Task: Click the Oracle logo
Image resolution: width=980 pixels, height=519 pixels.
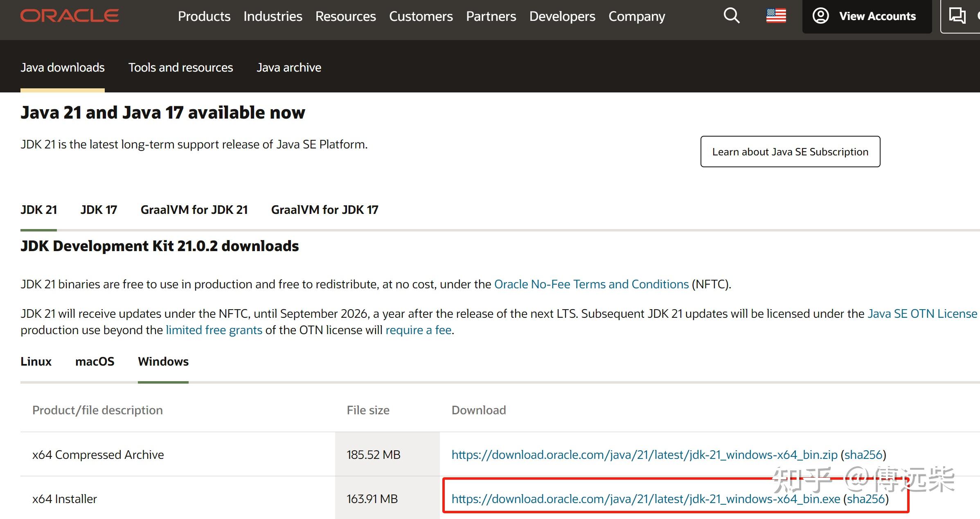Action: click(x=70, y=16)
